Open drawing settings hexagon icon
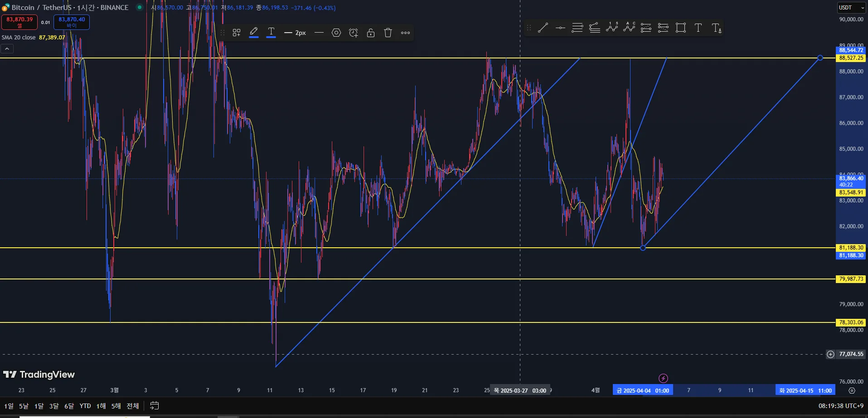This screenshot has width=868, height=418. tap(336, 33)
